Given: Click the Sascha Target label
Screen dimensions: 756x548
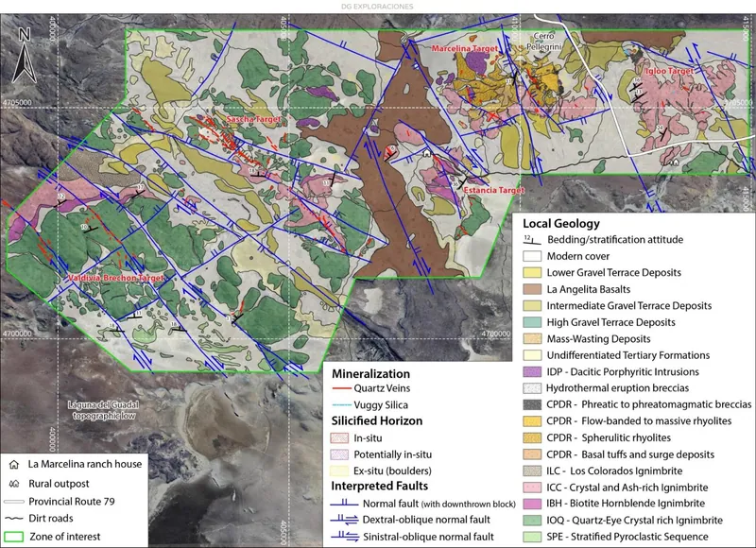Looking at the screenshot, I should 253,119.
